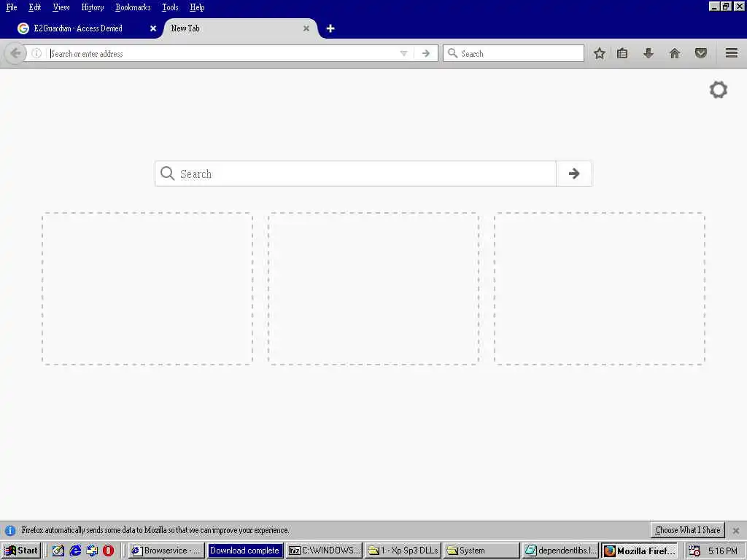Click the system tray scheduler icon
The image size is (747, 560).
point(694,551)
